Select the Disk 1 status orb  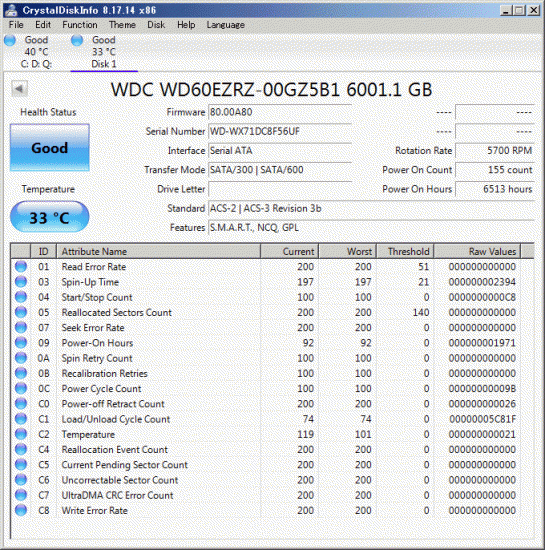pyautogui.click(x=77, y=40)
